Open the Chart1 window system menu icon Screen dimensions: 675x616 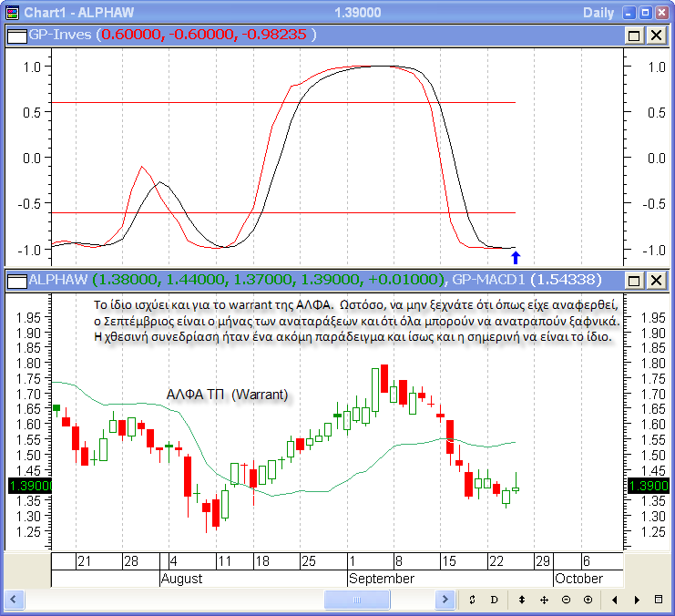12,12
